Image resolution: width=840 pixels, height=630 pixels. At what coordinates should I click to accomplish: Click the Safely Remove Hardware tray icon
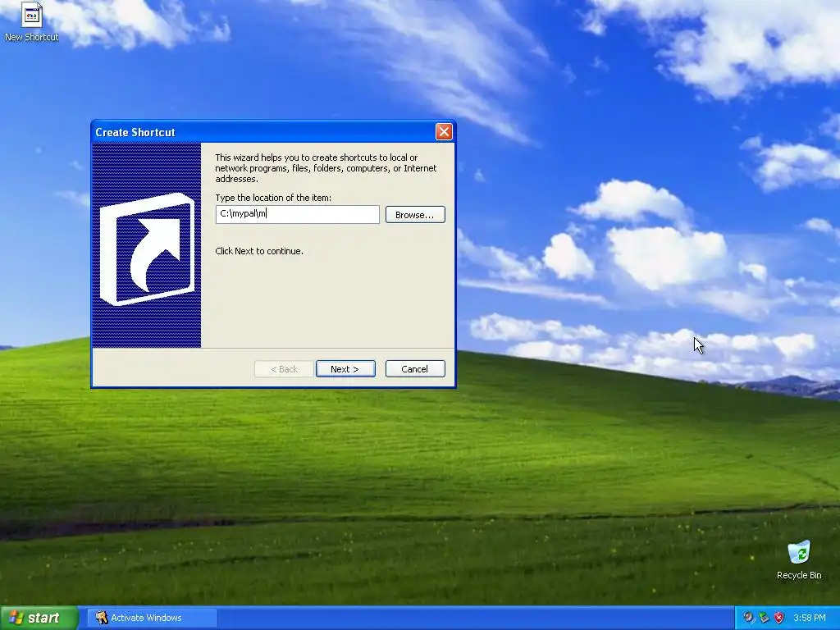click(764, 618)
